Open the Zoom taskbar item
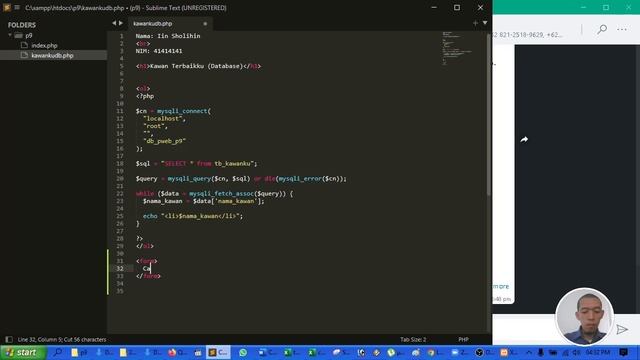 pos(460,352)
